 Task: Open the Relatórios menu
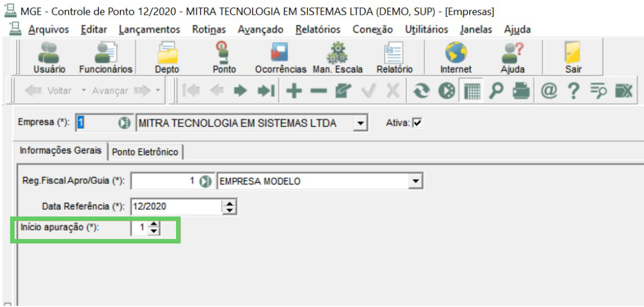click(318, 30)
